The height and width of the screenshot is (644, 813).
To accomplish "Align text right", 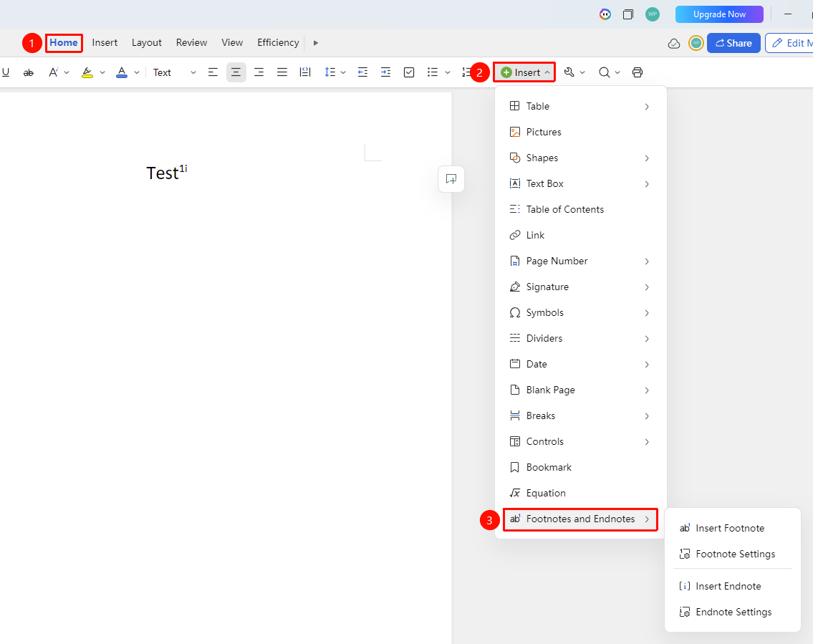I will point(259,72).
